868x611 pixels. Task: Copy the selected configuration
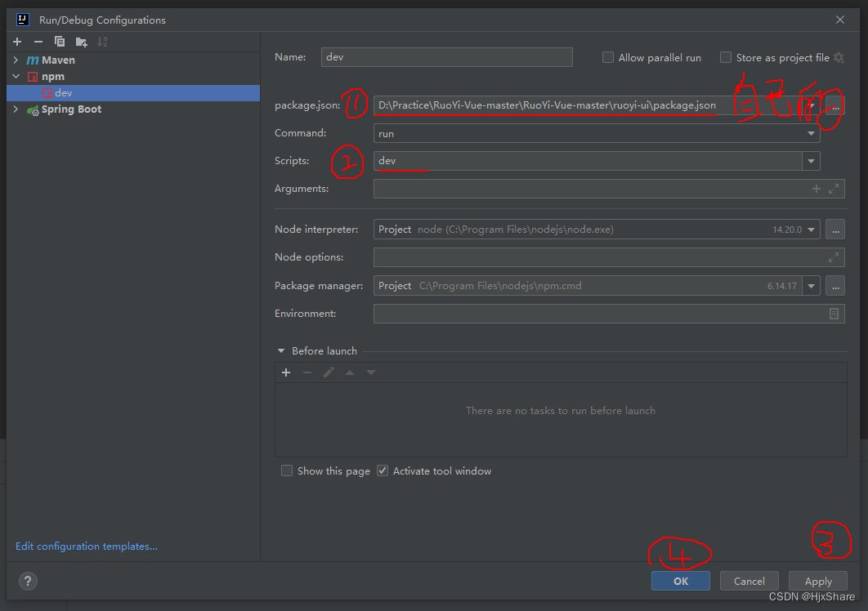coord(59,41)
